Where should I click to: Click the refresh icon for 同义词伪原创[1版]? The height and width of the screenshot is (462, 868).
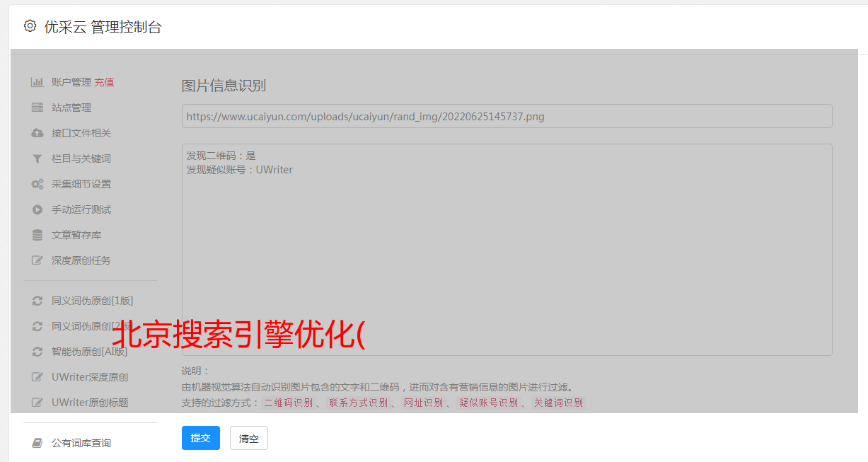coord(37,301)
